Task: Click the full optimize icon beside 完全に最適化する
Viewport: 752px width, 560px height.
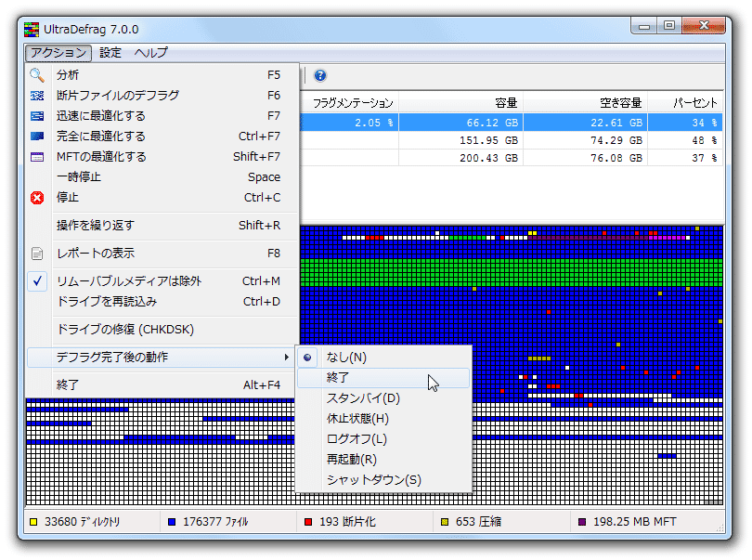Action: pos(37,137)
